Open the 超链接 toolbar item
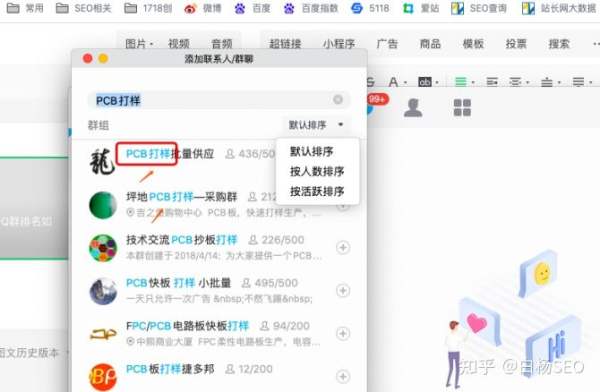 [x=285, y=44]
